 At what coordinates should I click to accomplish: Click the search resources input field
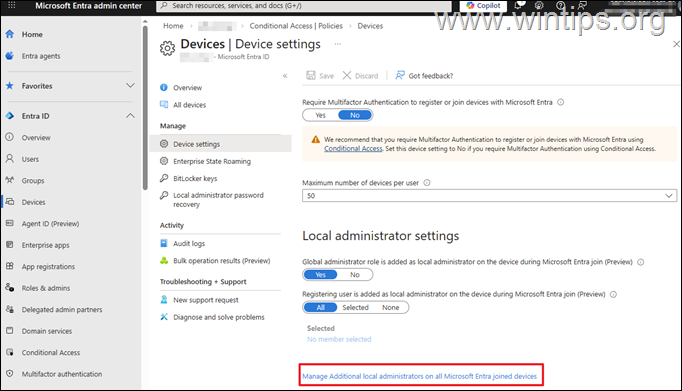[x=304, y=6]
